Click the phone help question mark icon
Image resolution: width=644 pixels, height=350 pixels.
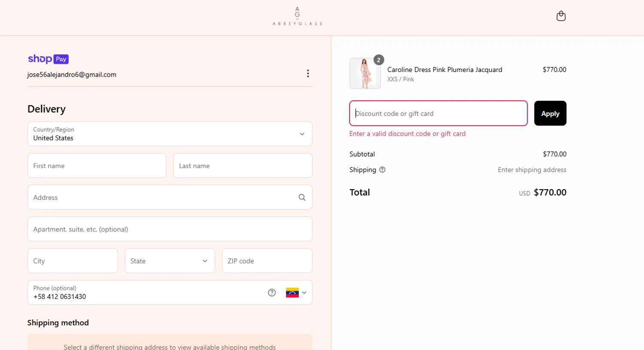[272, 293]
